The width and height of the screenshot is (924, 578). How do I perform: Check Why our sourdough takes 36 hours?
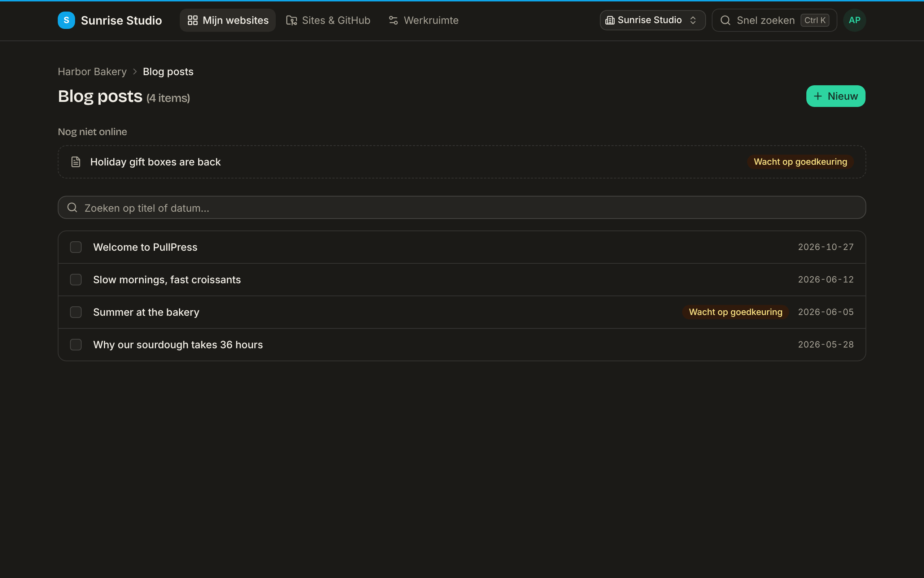click(x=76, y=344)
